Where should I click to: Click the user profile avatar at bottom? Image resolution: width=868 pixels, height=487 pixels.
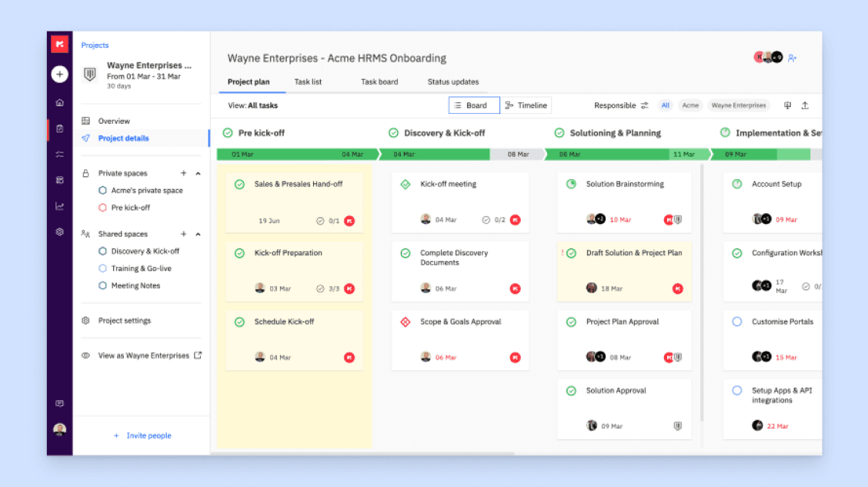(59, 429)
